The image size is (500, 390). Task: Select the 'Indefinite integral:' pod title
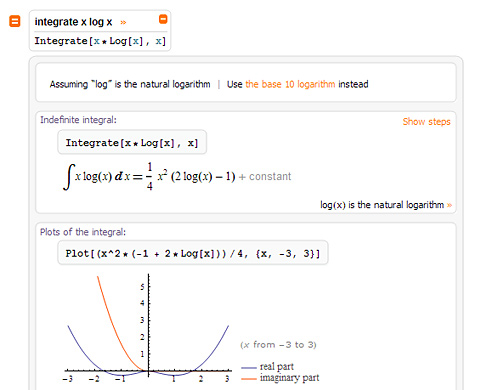[78, 120]
